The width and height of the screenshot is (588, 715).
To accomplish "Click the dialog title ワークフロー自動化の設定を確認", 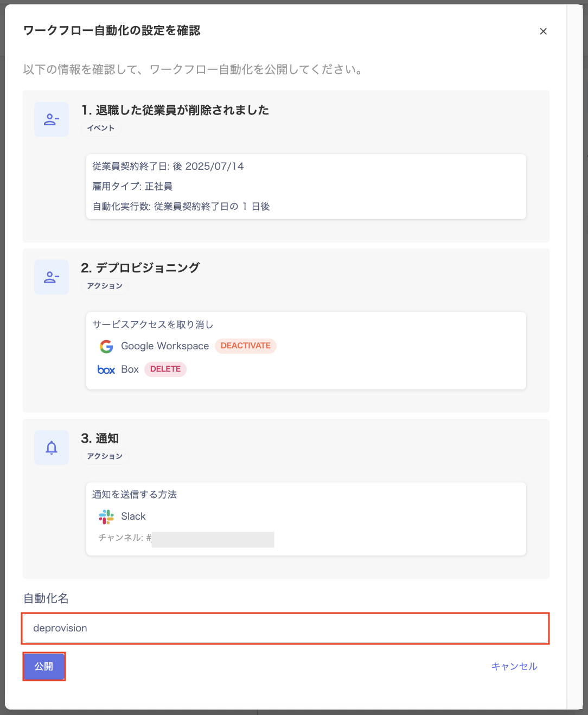I will click(x=112, y=31).
